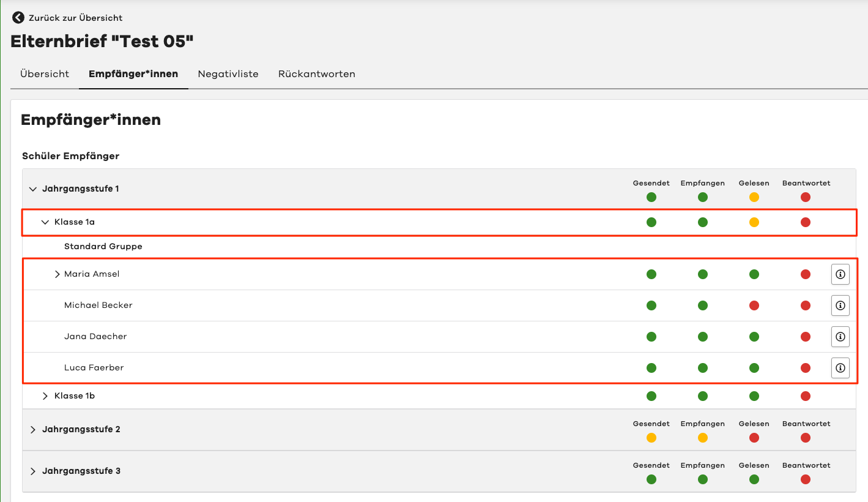
Task: Click Michael Becker's red Gelesen status dot
Action: tap(754, 305)
